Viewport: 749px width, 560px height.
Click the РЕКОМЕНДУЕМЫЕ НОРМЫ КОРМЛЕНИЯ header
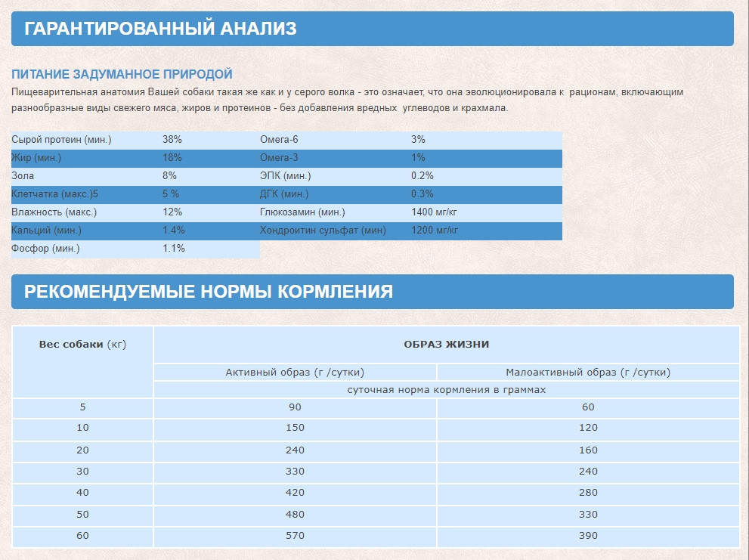coord(372,292)
